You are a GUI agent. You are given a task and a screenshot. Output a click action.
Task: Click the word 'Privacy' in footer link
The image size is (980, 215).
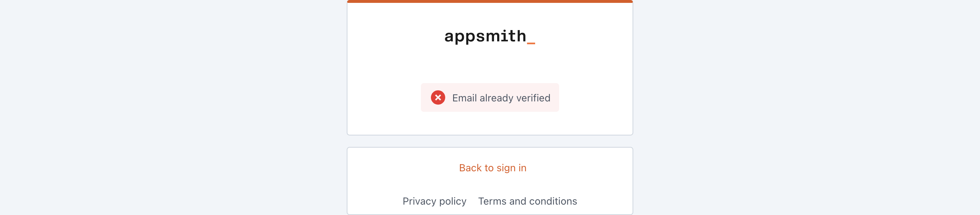pyautogui.click(x=419, y=201)
